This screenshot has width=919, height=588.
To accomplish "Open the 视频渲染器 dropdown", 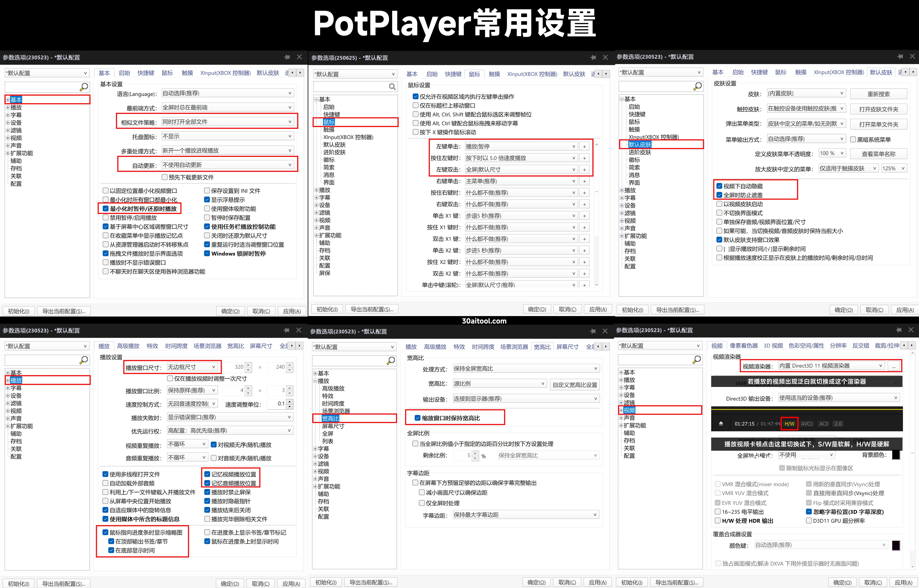I will pyautogui.click(x=831, y=366).
